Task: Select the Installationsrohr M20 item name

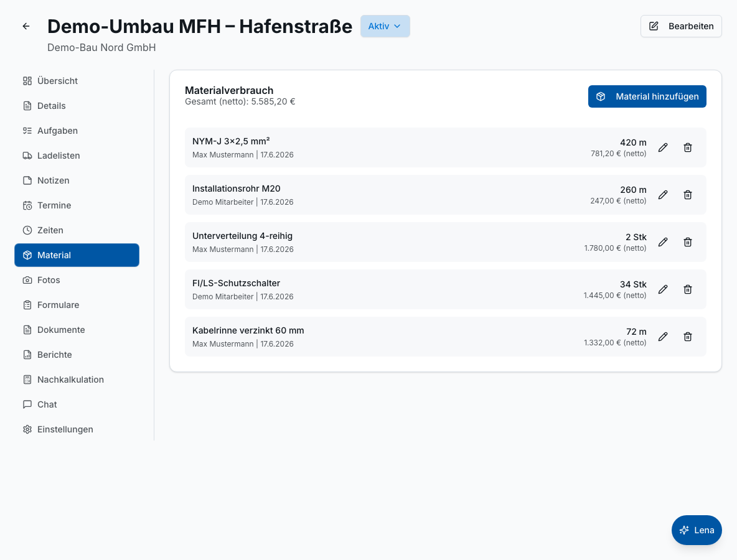Action: coord(237,189)
